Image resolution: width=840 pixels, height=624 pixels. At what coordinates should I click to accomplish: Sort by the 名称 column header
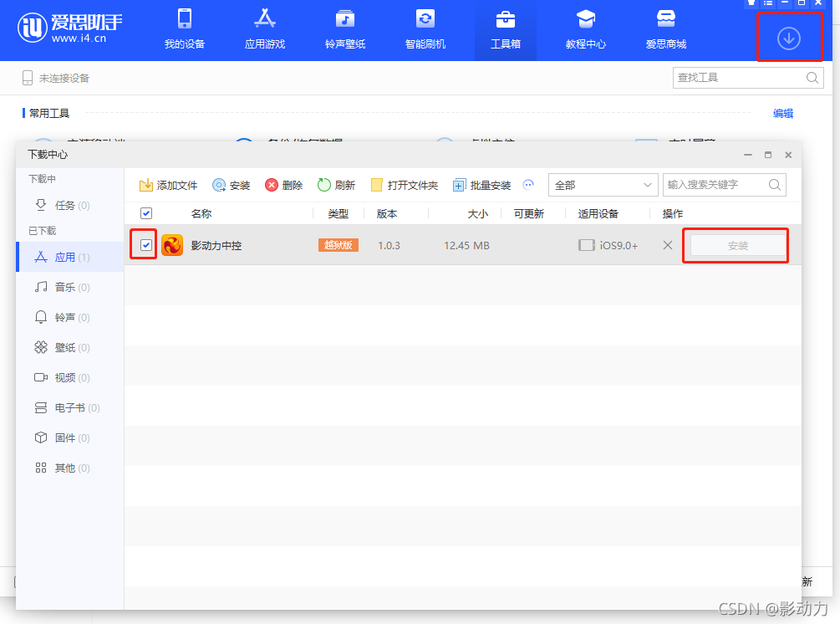(201, 214)
